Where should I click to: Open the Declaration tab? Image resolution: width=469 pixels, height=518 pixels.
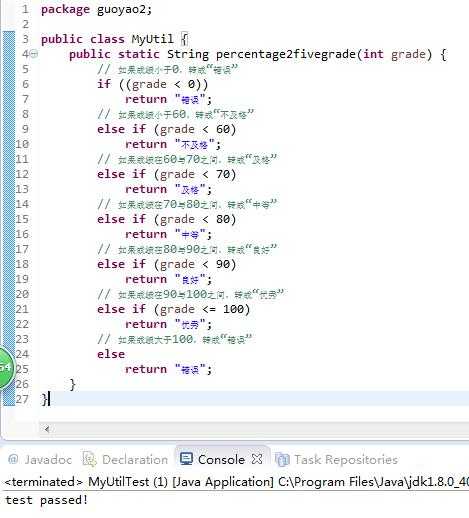coord(125,459)
